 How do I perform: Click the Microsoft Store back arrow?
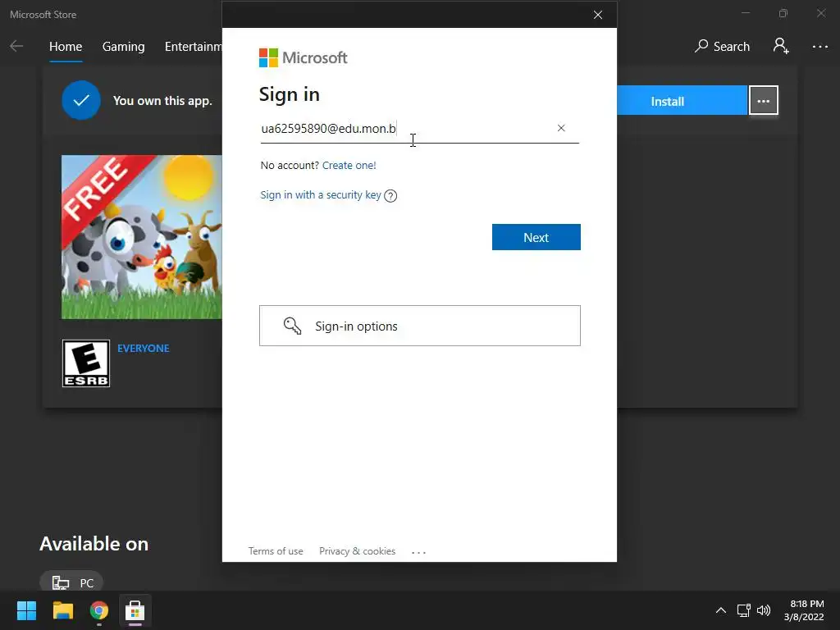[16, 47]
